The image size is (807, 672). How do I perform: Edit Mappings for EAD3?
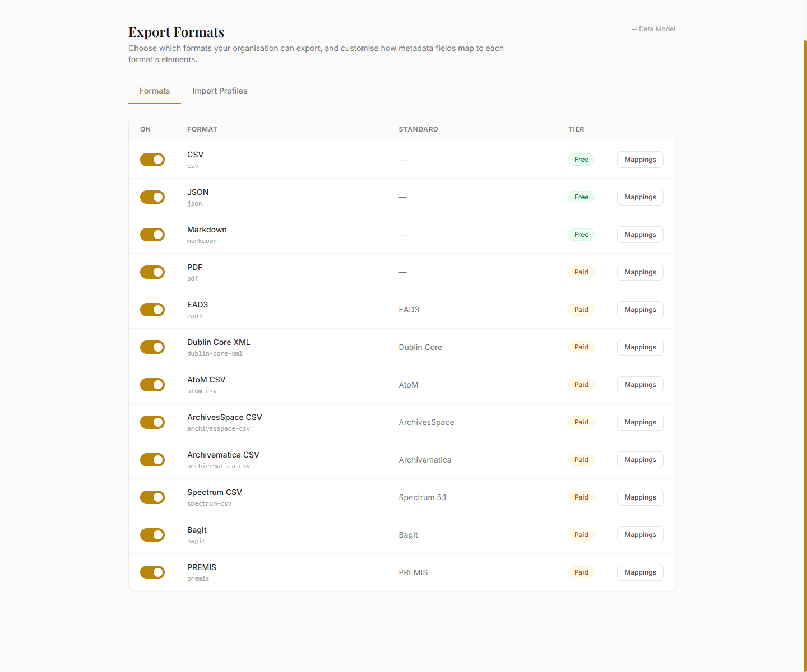click(x=640, y=310)
